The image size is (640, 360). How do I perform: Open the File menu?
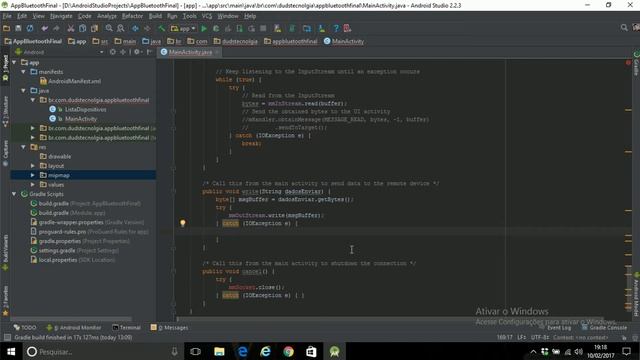click(x=7, y=16)
